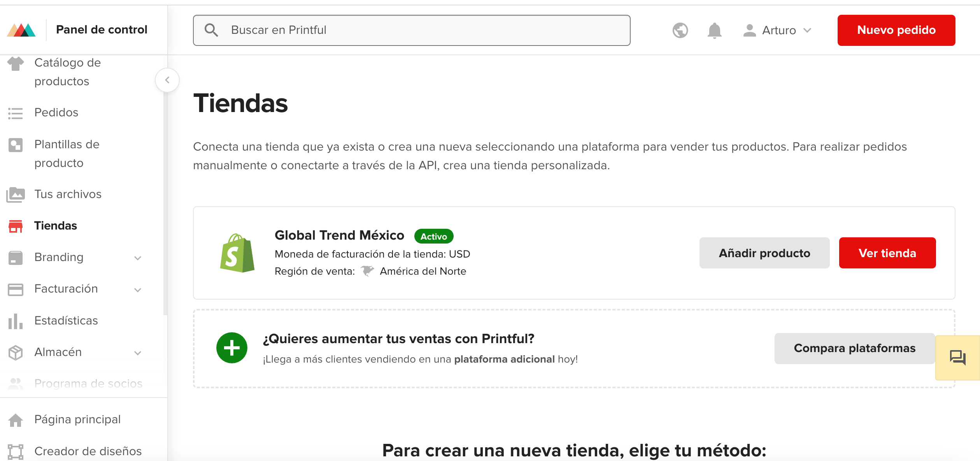Click the Printful logo icon
The height and width of the screenshot is (461, 980).
click(x=21, y=30)
